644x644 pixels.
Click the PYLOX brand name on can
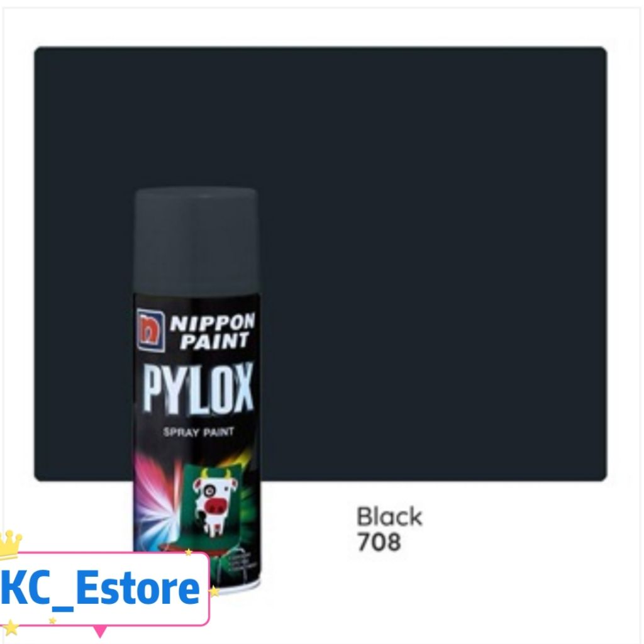point(197,389)
